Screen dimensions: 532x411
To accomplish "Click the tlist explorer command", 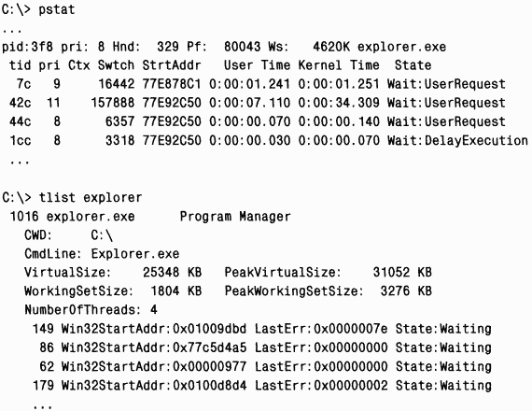I will coord(91,198).
